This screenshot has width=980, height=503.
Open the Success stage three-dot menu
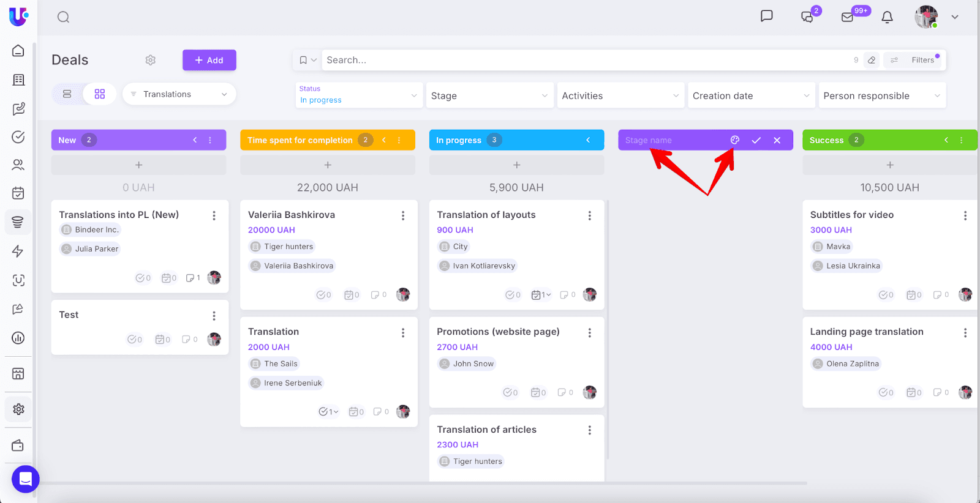click(961, 140)
